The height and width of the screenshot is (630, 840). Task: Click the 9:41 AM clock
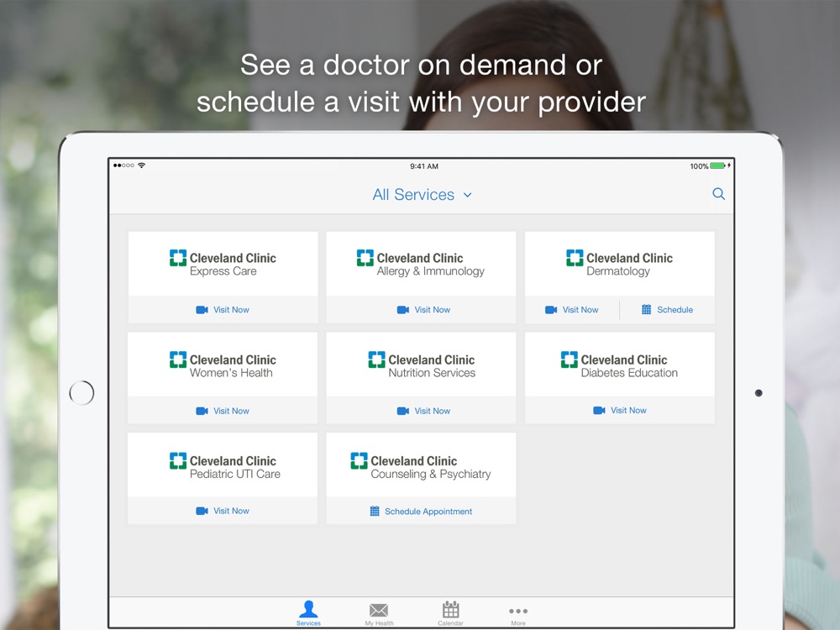click(423, 166)
